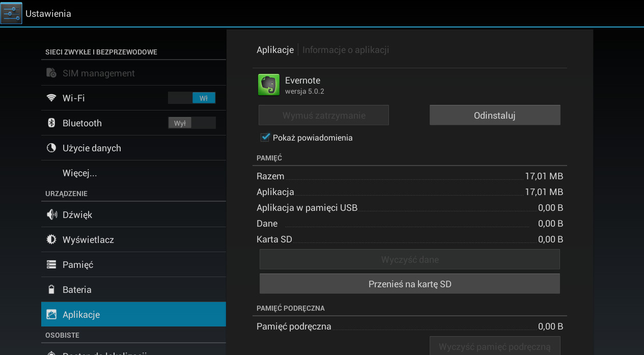
Task: Open Więcej... network options
Action: click(x=133, y=173)
